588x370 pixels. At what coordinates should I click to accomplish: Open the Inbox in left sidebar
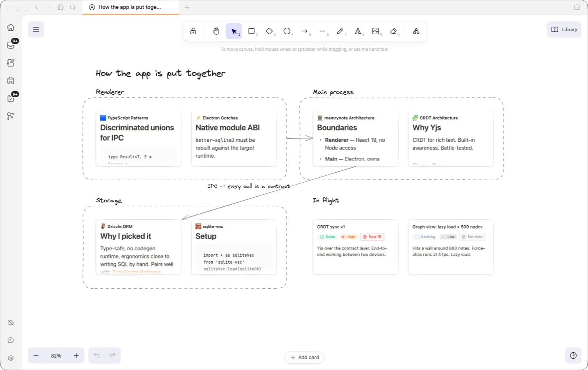[x=11, y=45]
